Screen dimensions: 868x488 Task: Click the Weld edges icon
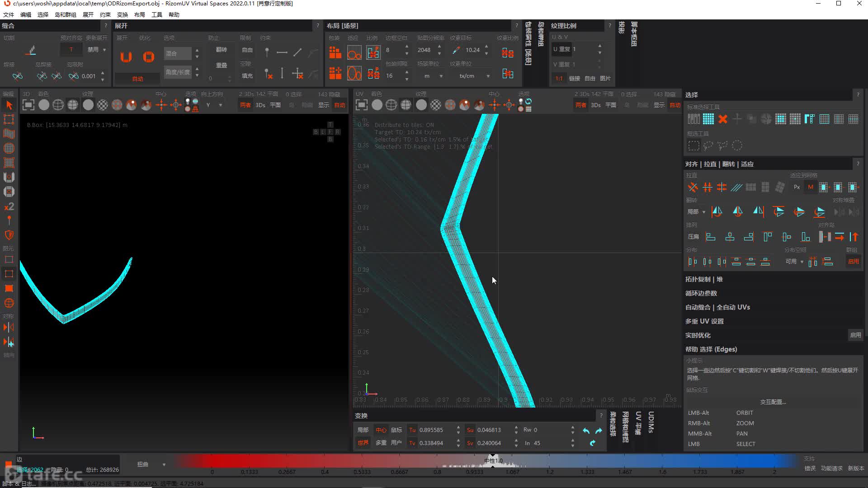coord(18,76)
